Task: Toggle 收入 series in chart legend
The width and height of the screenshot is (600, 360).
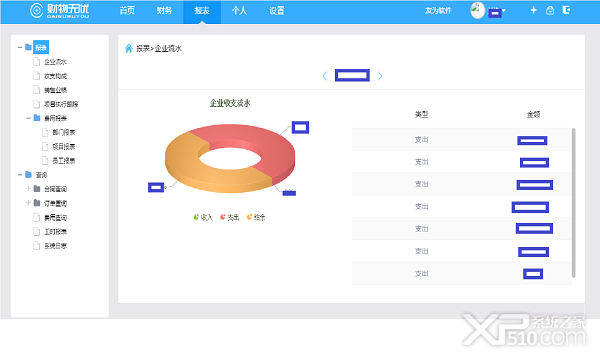Action: (203, 217)
